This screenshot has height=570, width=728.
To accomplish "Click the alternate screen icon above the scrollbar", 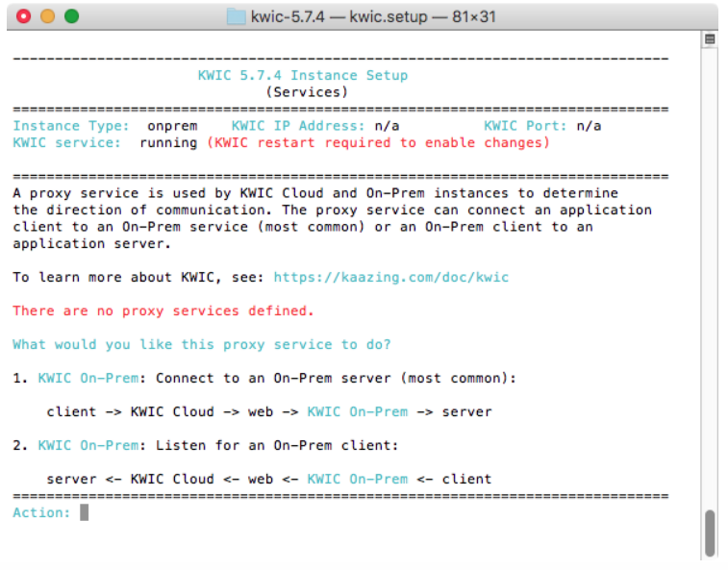I will tap(710, 39).
